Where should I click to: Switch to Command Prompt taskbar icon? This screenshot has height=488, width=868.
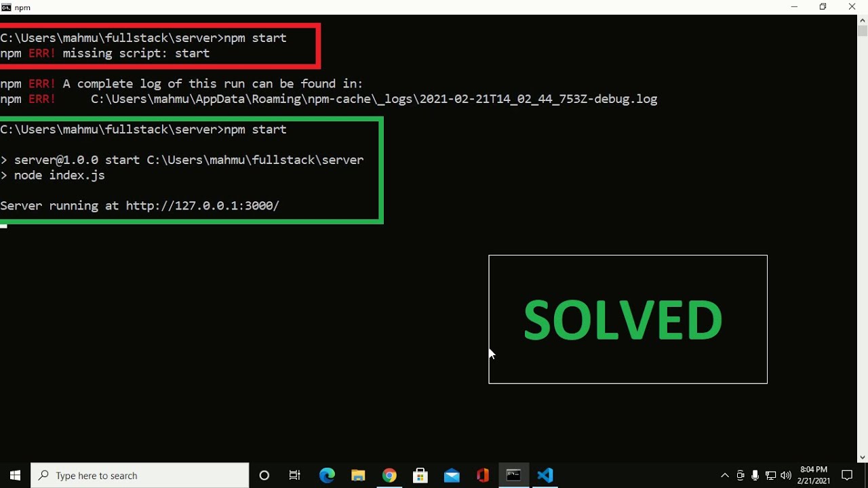coord(514,475)
